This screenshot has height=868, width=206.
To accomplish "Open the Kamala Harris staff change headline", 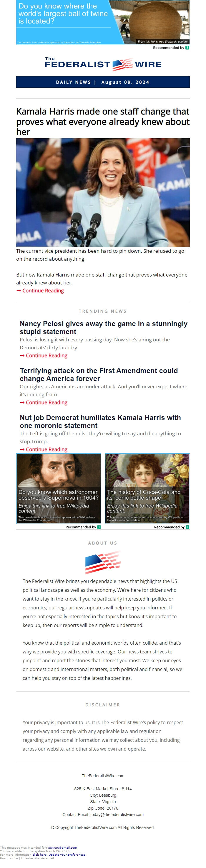I will click(x=103, y=121).
